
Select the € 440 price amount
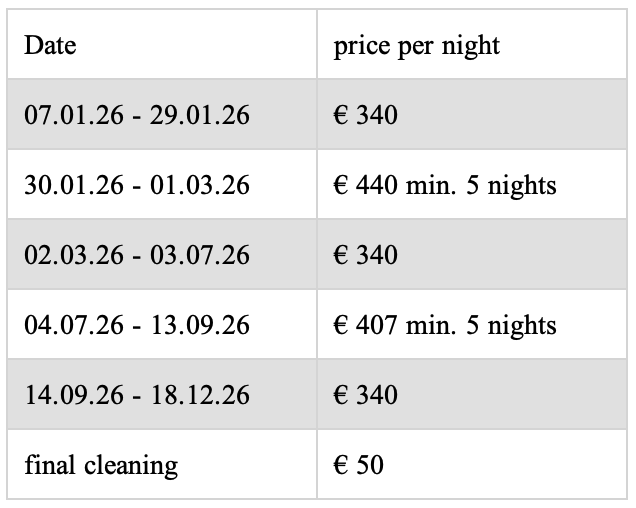(365, 185)
